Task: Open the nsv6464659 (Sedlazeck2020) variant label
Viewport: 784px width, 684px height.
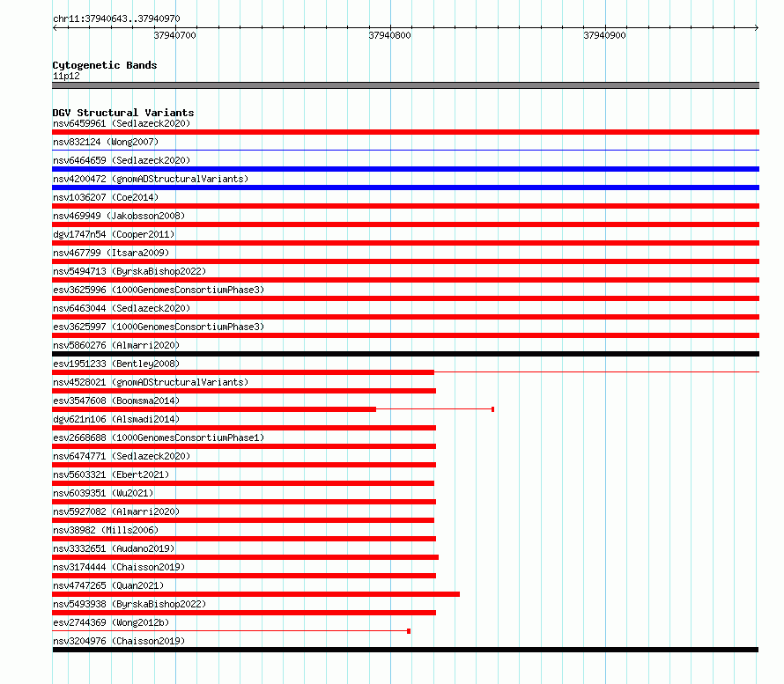Action: tap(122, 160)
